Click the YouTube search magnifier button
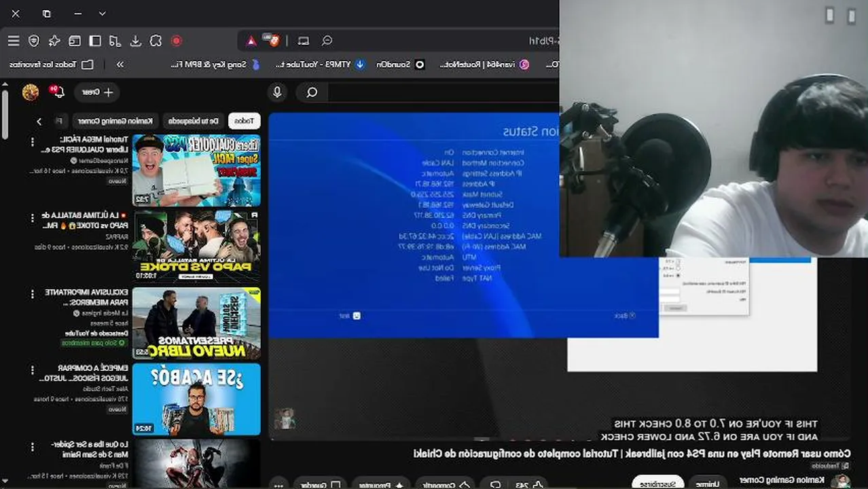 tap(312, 92)
